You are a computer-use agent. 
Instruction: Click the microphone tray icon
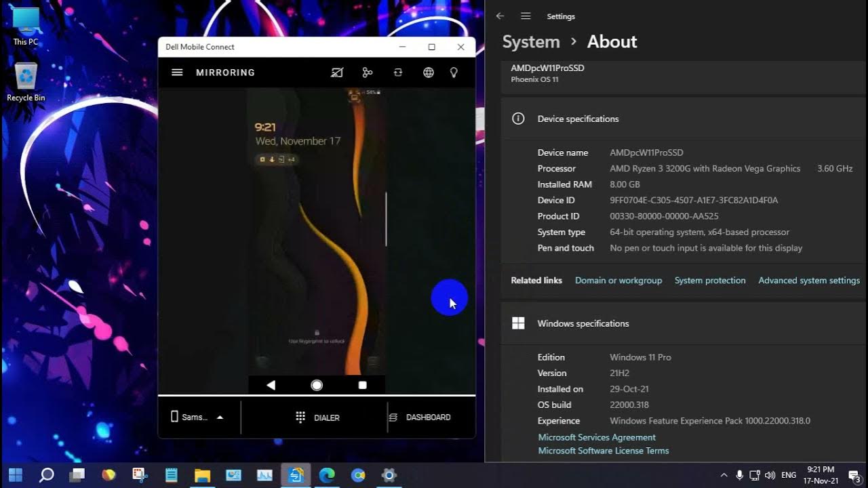739,475
